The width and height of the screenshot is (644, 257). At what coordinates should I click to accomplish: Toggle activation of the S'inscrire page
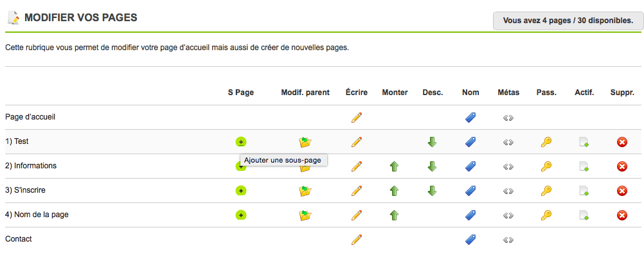point(584,191)
